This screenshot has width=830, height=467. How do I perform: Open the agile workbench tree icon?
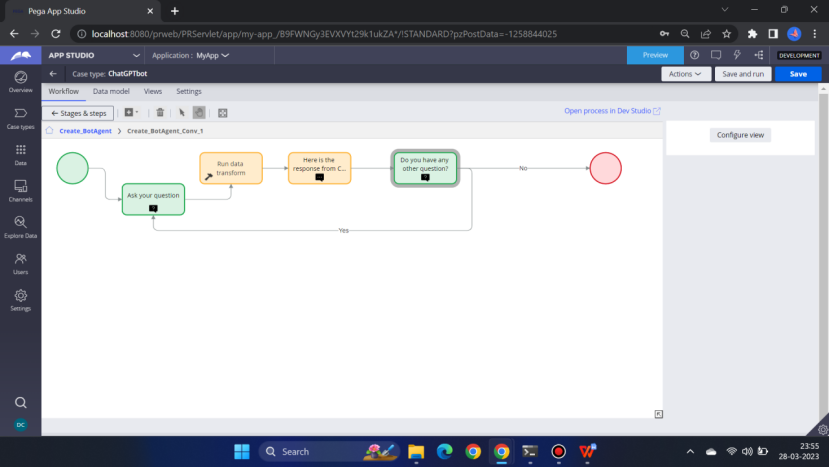tap(759, 55)
